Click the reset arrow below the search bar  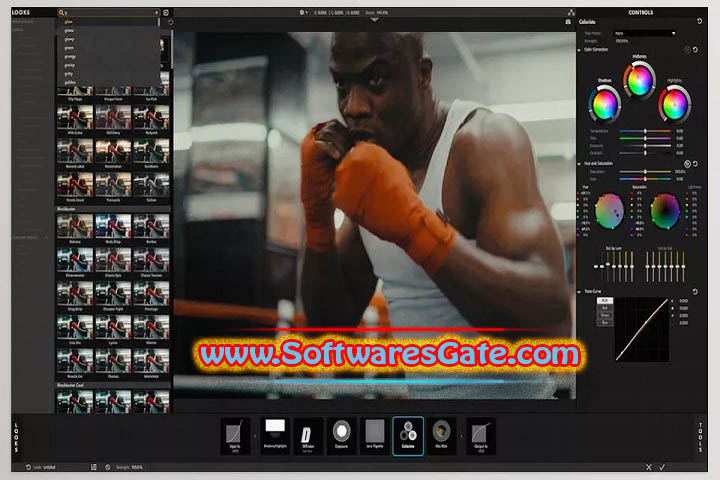click(171, 22)
